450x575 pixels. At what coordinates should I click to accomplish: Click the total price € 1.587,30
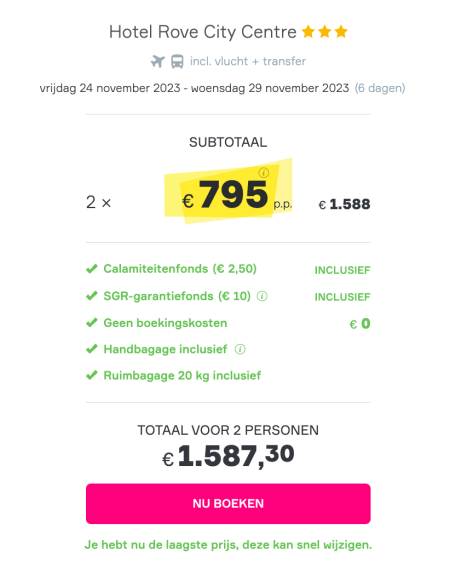point(228,455)
